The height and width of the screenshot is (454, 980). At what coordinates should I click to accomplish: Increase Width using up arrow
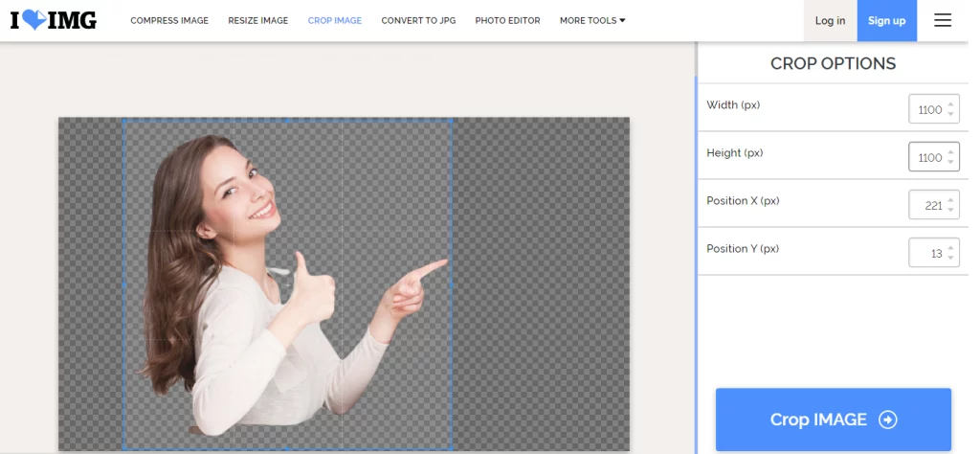[x=950, y=104]
